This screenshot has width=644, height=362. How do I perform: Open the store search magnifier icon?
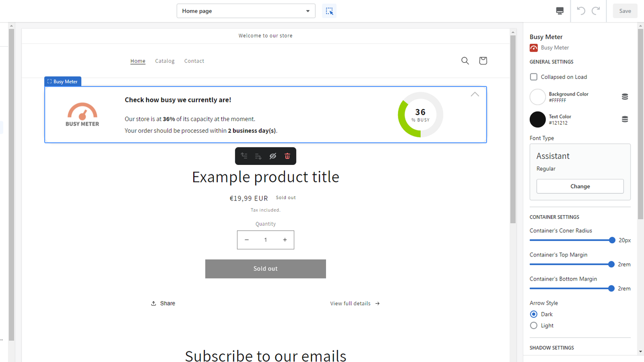coord(465,60)
